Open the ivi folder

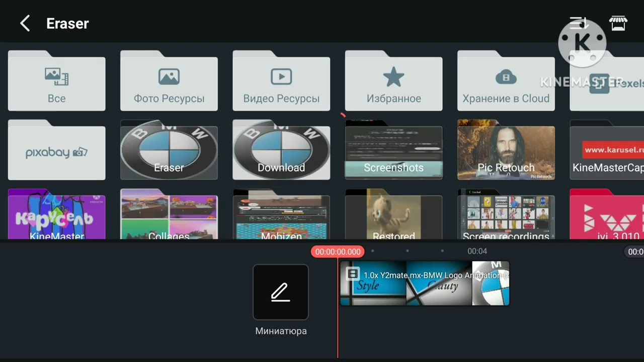(607, 214)
